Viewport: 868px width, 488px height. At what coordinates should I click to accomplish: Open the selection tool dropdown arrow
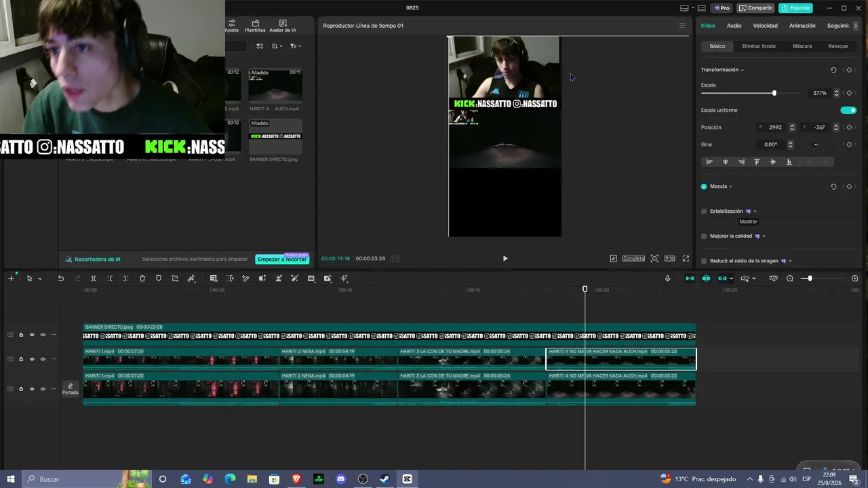click(40, 279)
